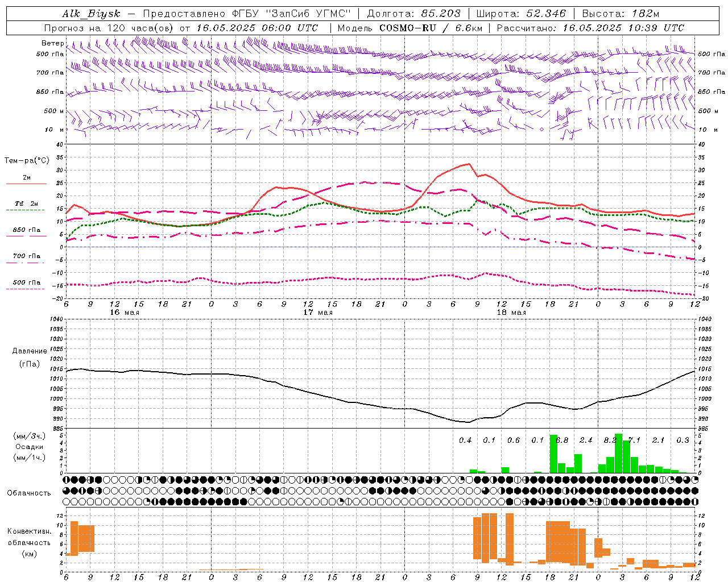Click the 500 м wind level label on left

pos(54,111)
